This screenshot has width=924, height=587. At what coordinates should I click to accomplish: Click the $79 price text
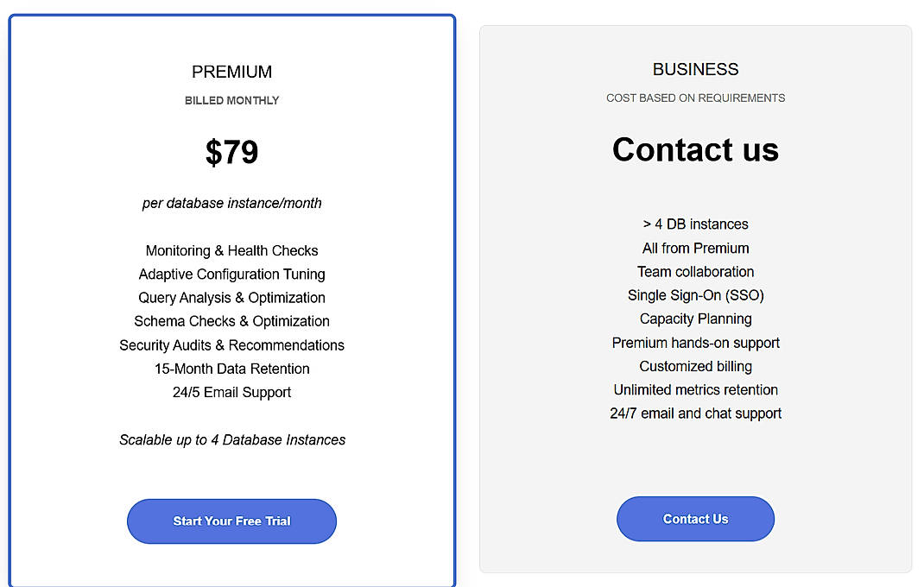pos(231,152)
